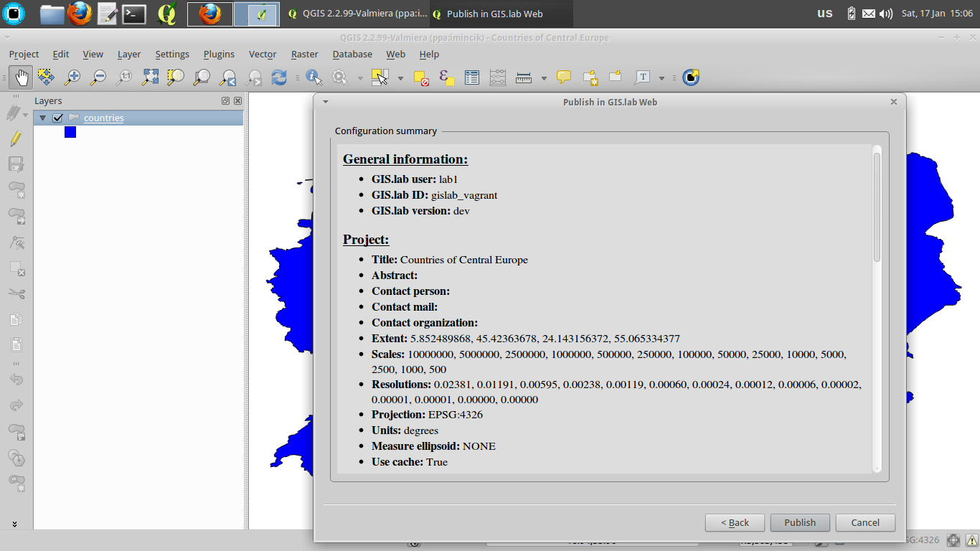Open the Attribute Table
The width and height of the screenshot is (980, 551).
tap(471, 77)
